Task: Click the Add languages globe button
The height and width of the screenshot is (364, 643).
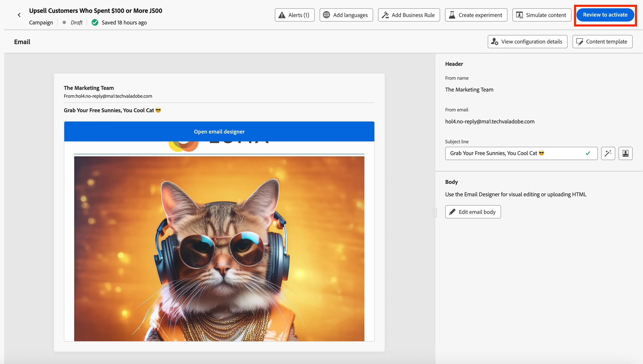Action: click(x=346, y=15)
